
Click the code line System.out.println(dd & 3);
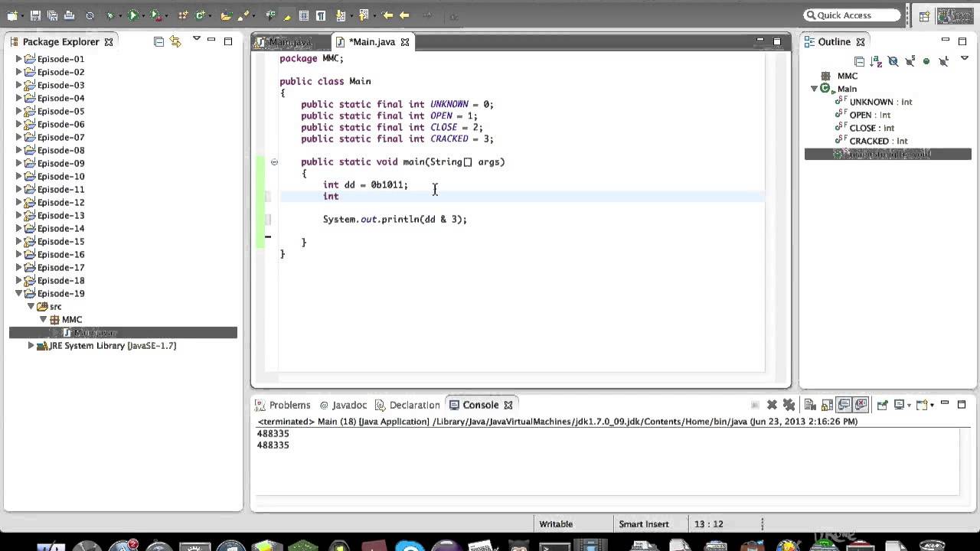394,219
